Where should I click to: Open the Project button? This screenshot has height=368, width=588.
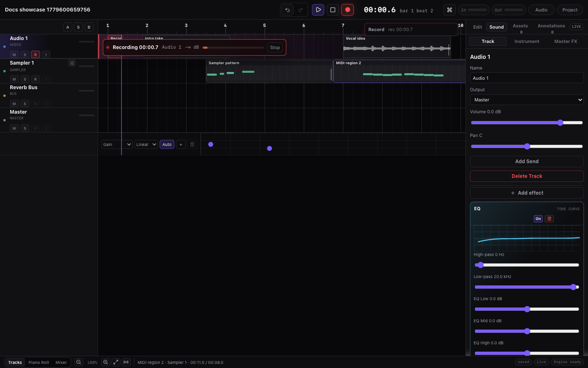click(570, 10)
